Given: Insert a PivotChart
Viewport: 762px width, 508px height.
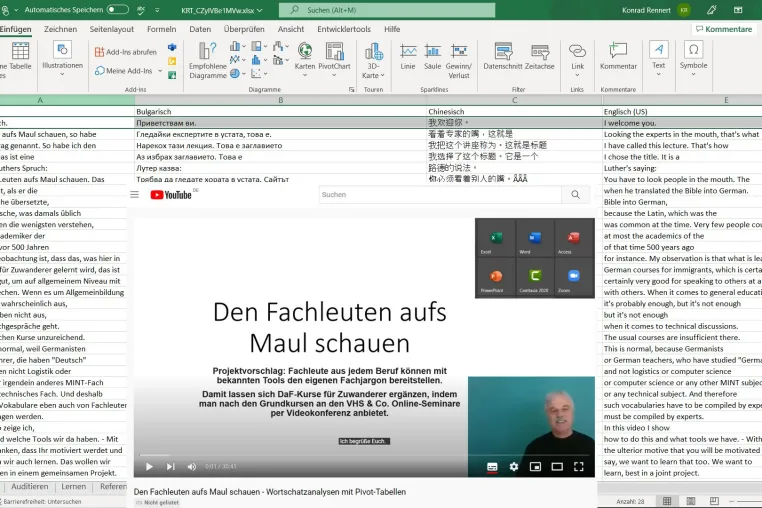Looking at the screenshot, I should [334, 59].
